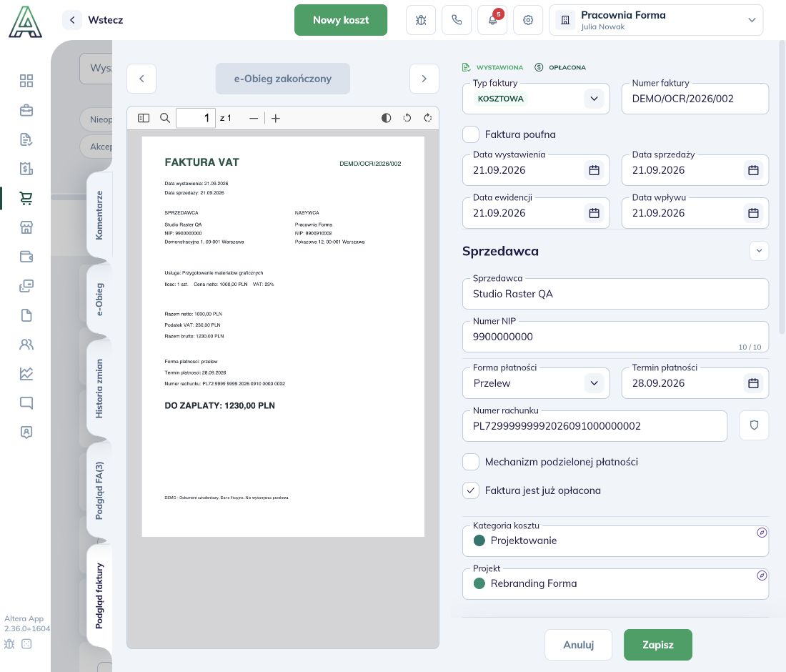The height and width of the screenshot is (672, 786).
Task: Rotate PDF clockwise
Action: (427, 118)
